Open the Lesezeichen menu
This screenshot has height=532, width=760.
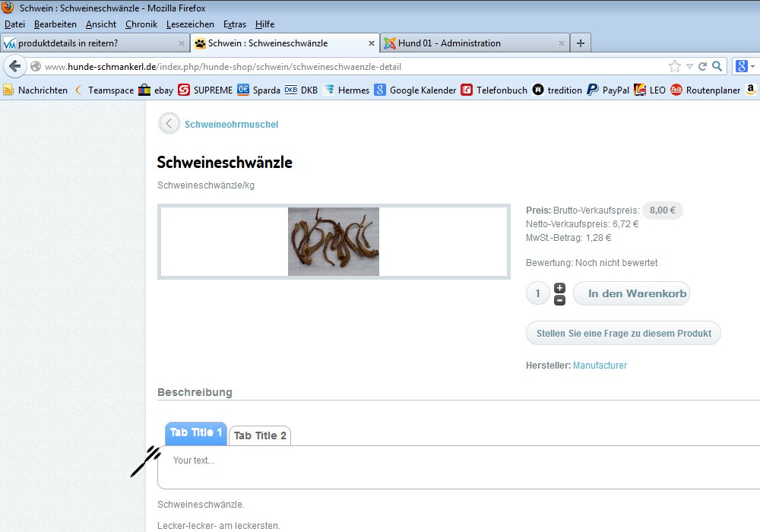click(x=190, y=24)
